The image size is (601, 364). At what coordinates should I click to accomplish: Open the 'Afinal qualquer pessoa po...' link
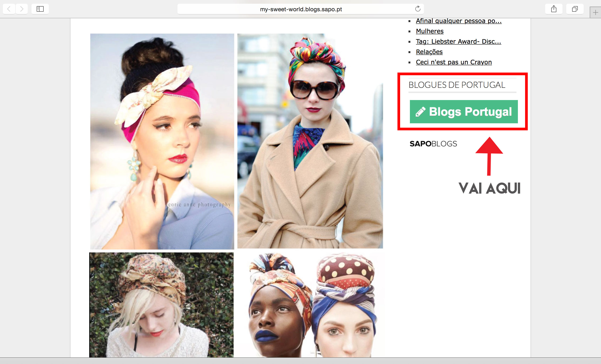click(x=458, y=21)
